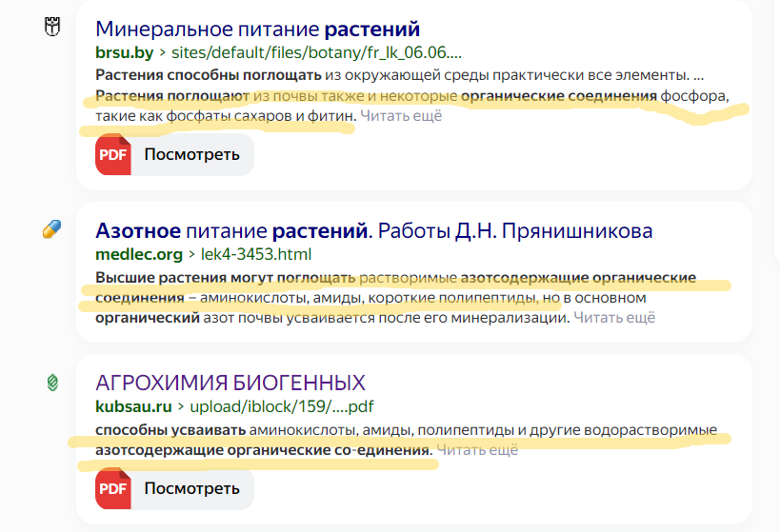Open the 'АГРОХИМИЯ БИОГЕННЫХ' result title
This screenshot has width=780, height=532.
pos(230,383)
